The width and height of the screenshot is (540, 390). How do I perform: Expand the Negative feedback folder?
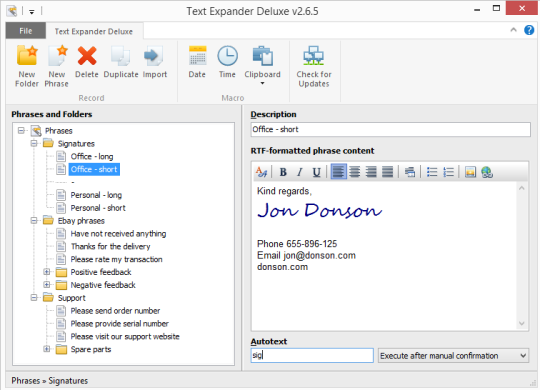point(47,285)
